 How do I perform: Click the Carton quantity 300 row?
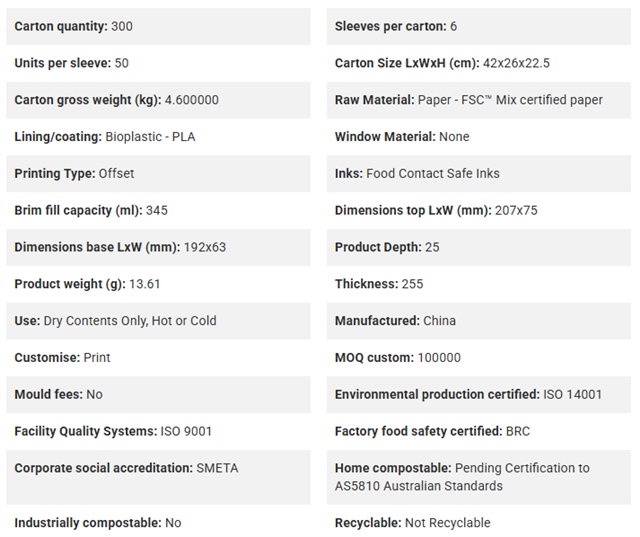click(158, 27)
